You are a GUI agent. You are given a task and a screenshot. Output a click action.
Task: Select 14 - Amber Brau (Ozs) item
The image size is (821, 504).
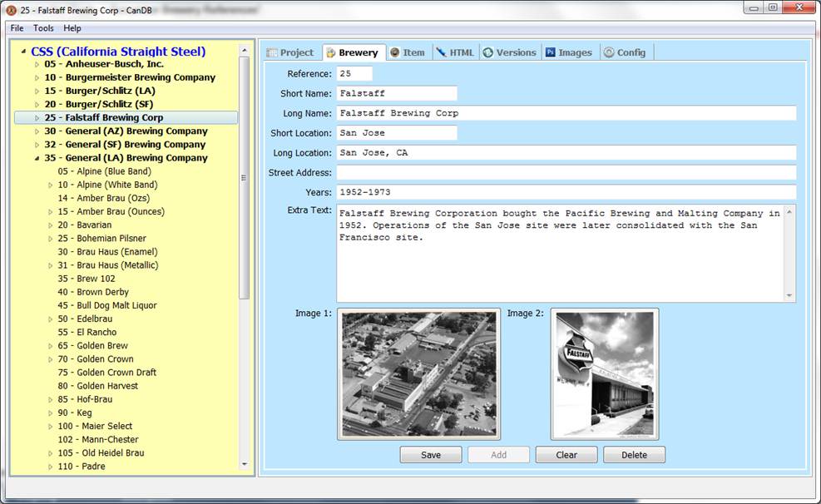coord(104,198)
